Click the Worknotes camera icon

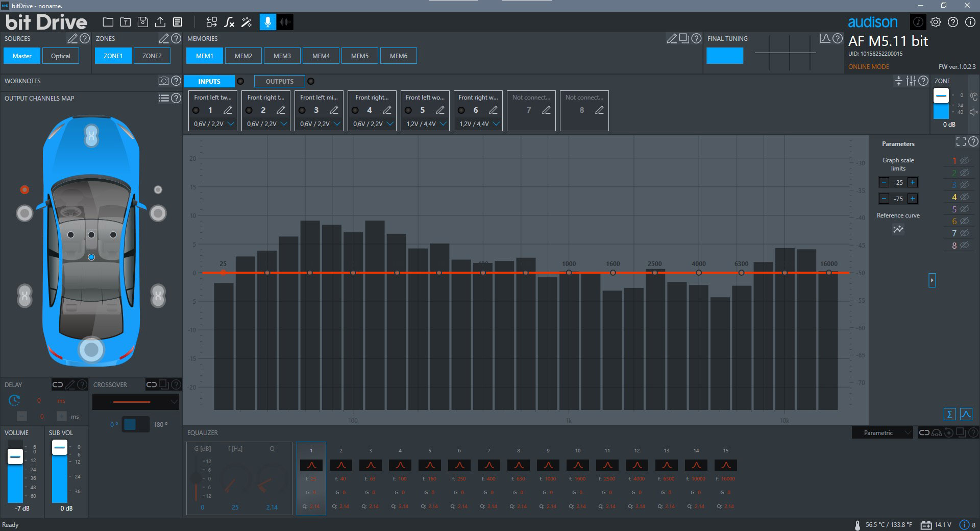(x=163, y=81)
